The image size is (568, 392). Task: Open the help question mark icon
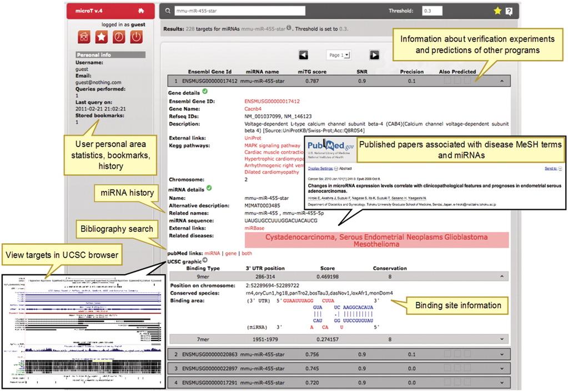tap(509, 11)
